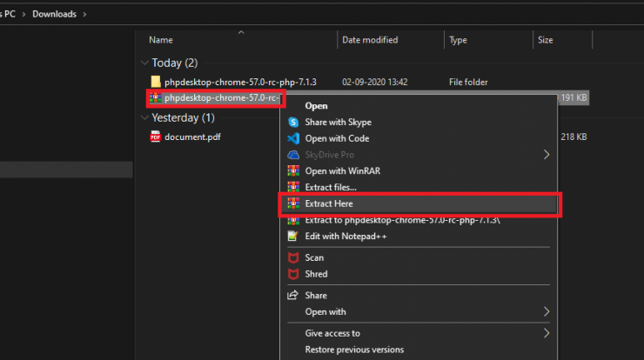Click the archive icon of the selected phpdesktop file
644x360 pixels.
point(156,97)
